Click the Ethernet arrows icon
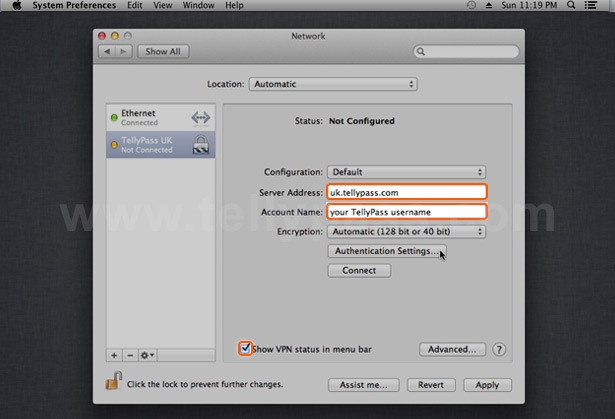Image resolution: width=615 pixels, height=419 pixels. (201, 117)
